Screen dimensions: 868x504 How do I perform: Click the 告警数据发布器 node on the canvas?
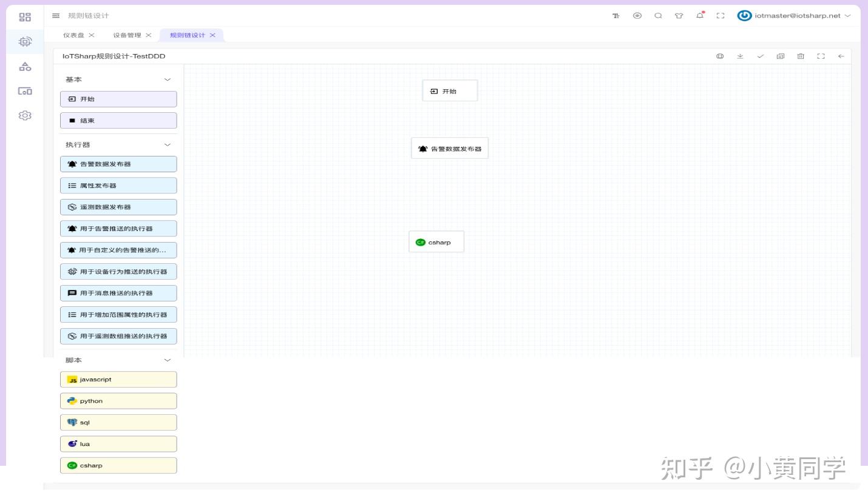450,149
